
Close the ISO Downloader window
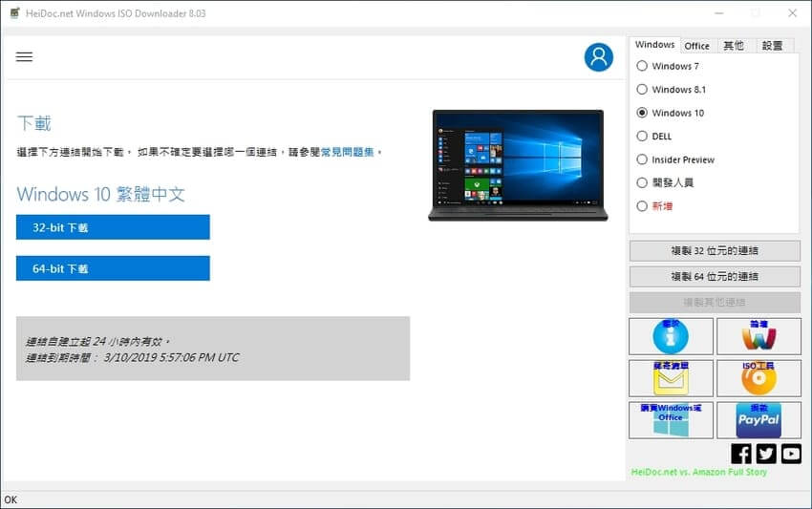pos(792,13)
